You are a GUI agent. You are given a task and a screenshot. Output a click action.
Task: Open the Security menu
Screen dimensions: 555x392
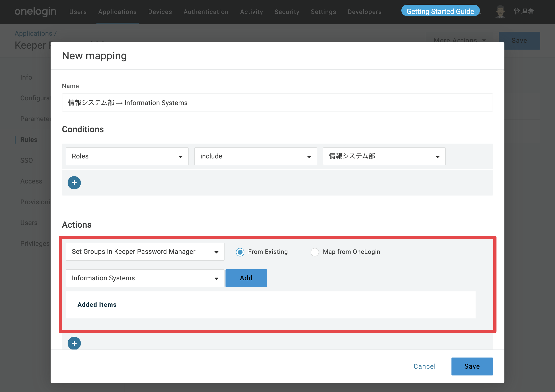(287, 12)
